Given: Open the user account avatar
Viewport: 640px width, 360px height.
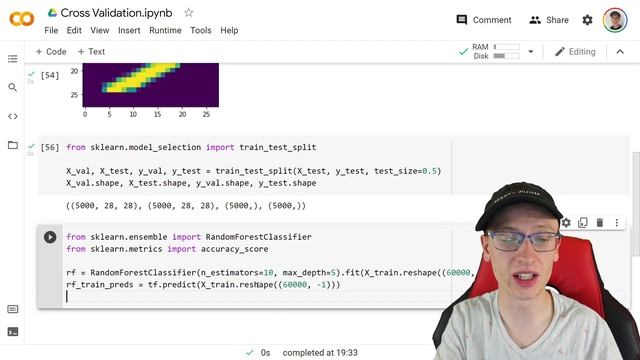Looking at the screenshot, I should [615, 20].
